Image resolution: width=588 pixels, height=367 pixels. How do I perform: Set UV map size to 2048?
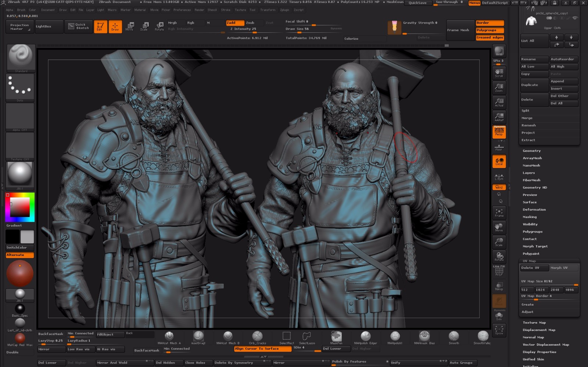[556, 290]
